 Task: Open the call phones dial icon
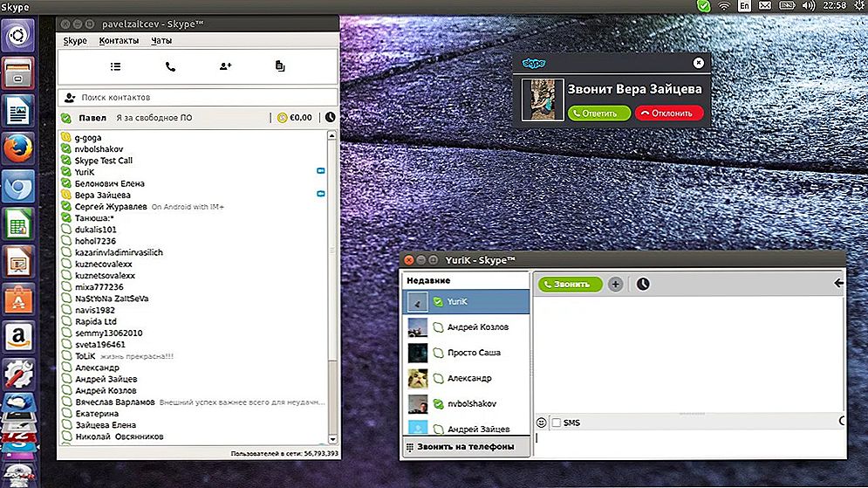(170, 66)
